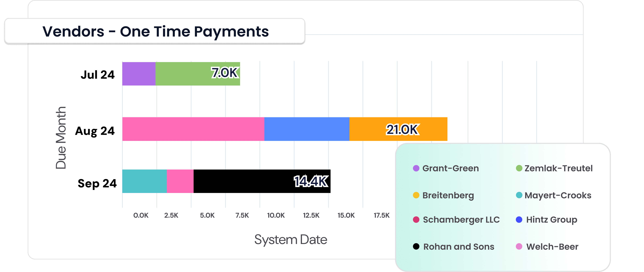This screenshot has height=272, width=644.
Task: Click the Schamberger LLC legend dot
Action: (x=416, y=220)
